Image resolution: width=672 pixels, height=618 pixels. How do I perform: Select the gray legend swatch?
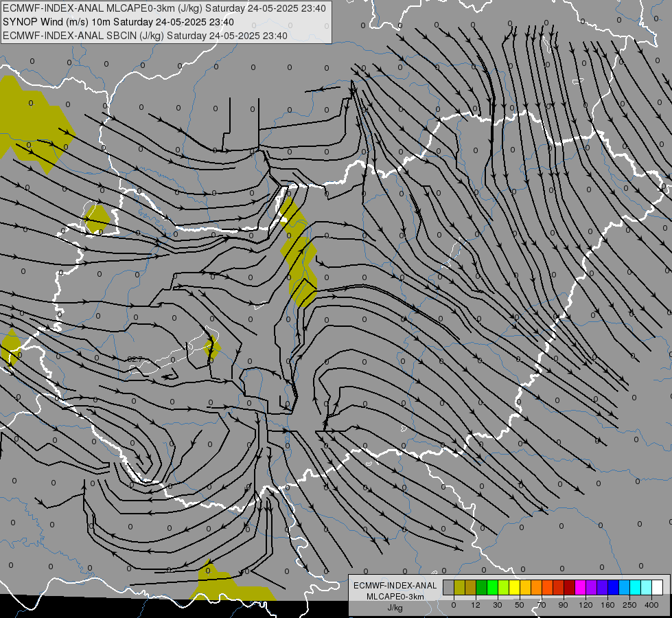(x=448, y=588)
